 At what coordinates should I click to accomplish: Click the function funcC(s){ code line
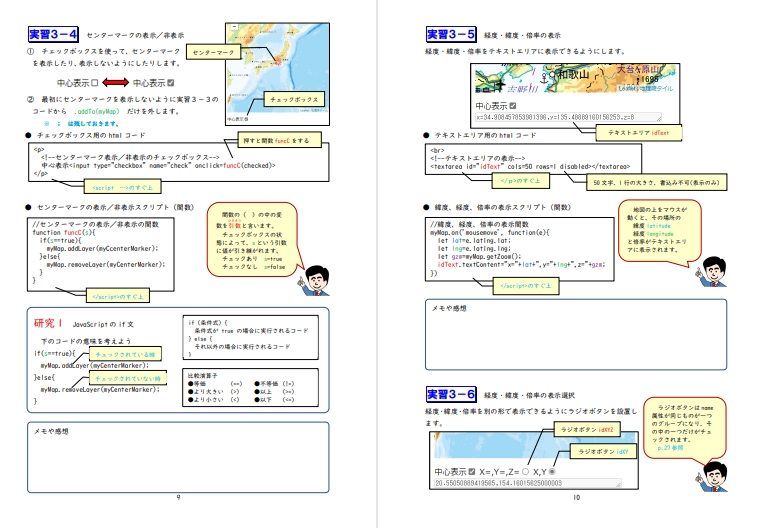click(64, 233)
